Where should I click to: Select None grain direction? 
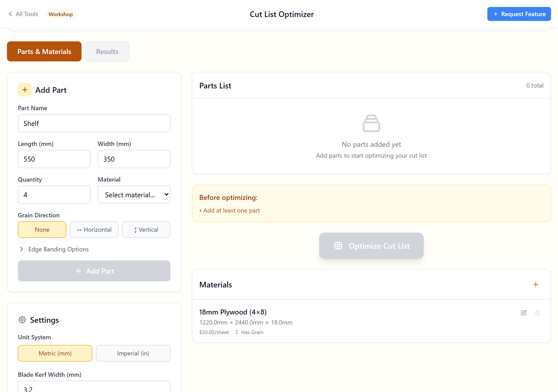click(x=42, y=230)
